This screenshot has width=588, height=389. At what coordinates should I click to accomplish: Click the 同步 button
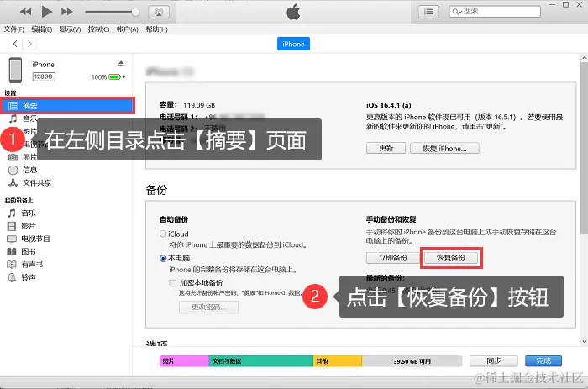coord(494,361)
